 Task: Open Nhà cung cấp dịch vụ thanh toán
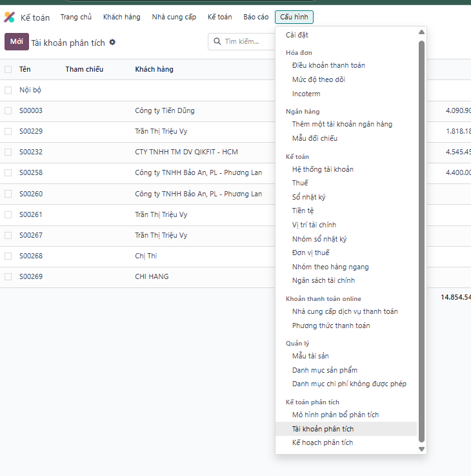click(345, 311)
